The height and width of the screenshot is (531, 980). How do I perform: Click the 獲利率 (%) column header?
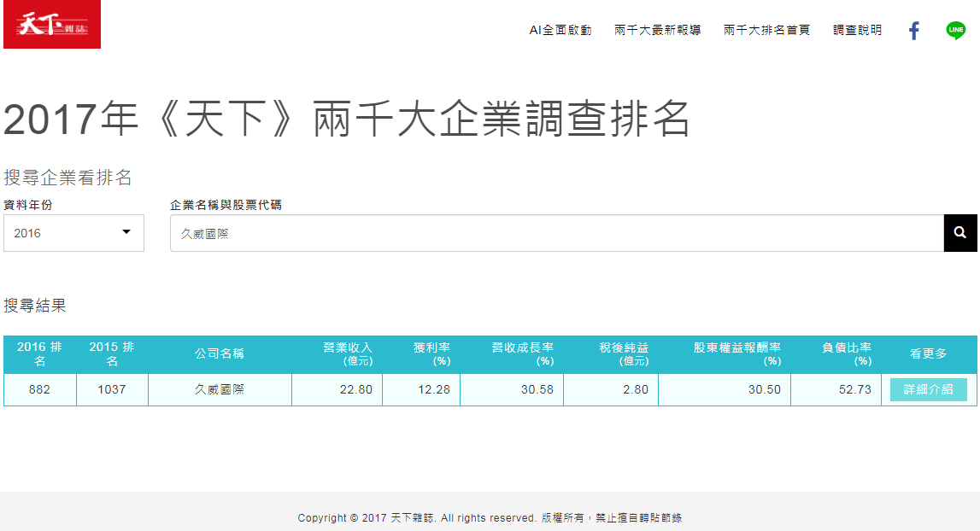421,354
